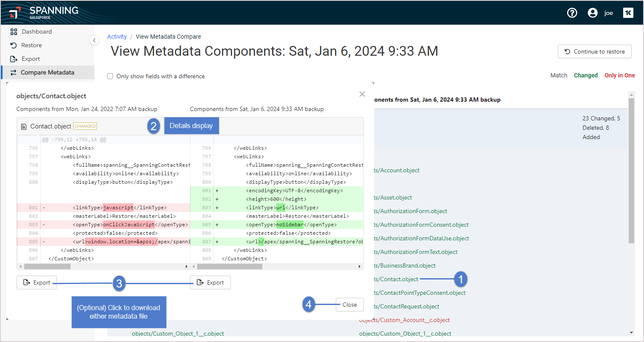Open right column Custom_Object_1__c.object link
644x342 pixels.
coord(405,333)
